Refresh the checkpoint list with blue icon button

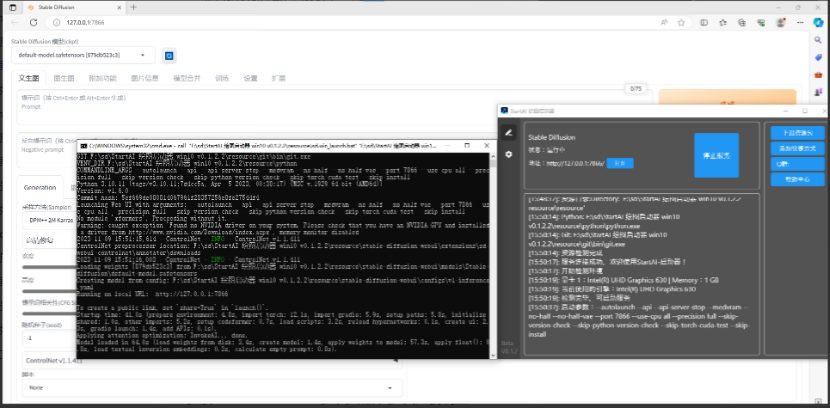point(169,55)
